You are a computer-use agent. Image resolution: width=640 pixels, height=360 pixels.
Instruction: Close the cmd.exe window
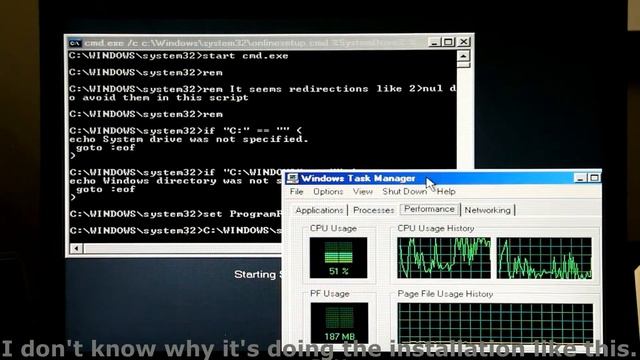[464, 42]
